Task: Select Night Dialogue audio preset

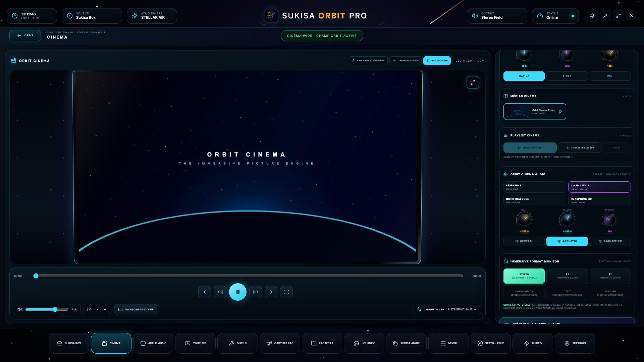Action: 535,200
